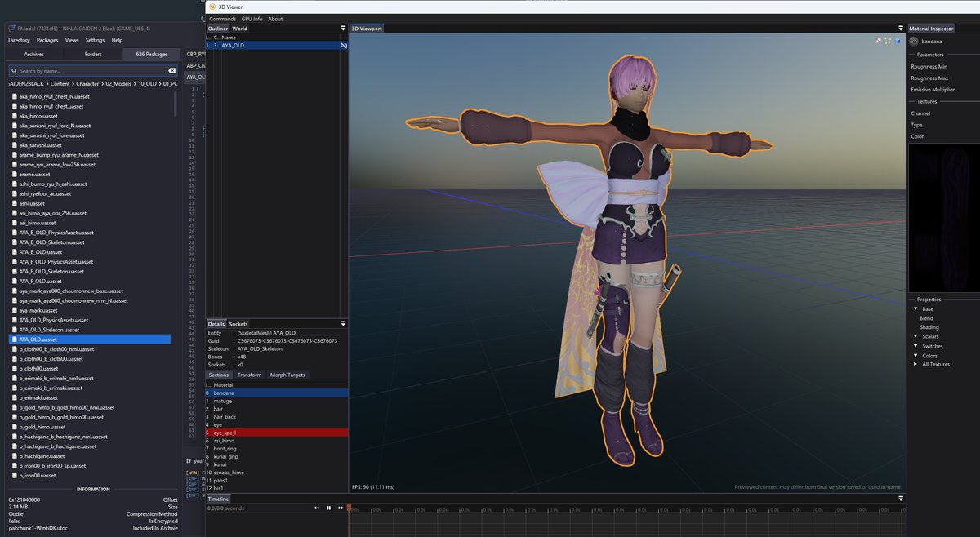Screen dimensions: 980x537
Task: Open the About menu in 3D Viewer
Action: tap(275, 19)
